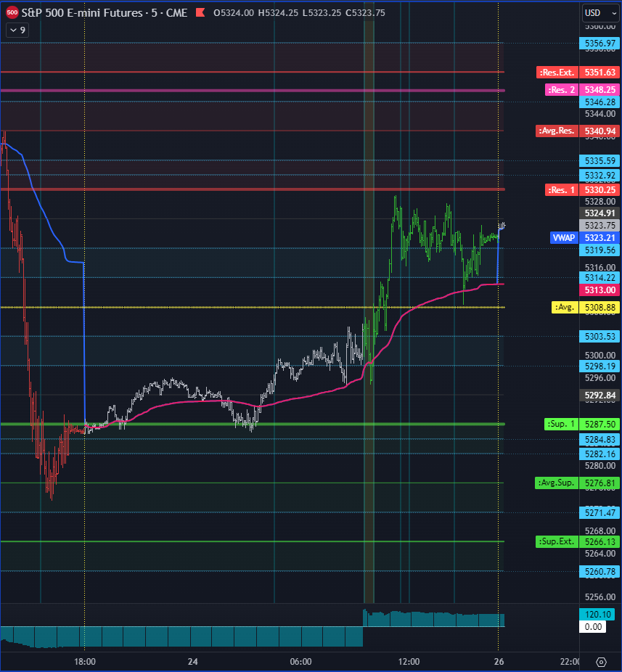Click the 120.10 volume indicator value
622x672 pixels.
click(597, 614)
